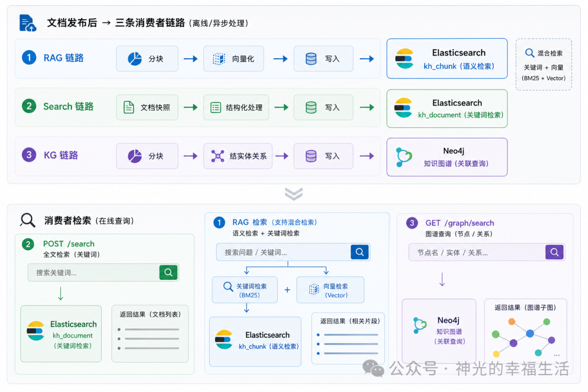Click the database icon in Search 写入
The width and height of the screenshot is (588, 392).
[x=311, y=108]
